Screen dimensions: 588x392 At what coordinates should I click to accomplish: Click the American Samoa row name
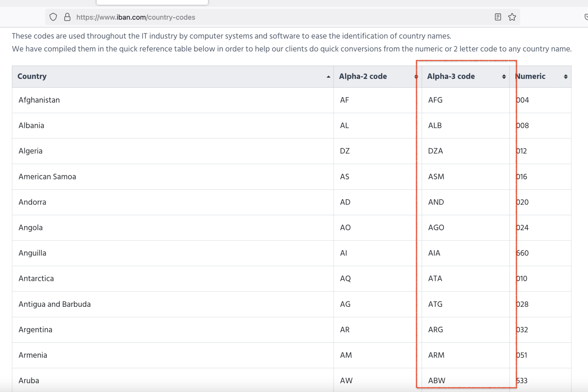click(47, 176)
